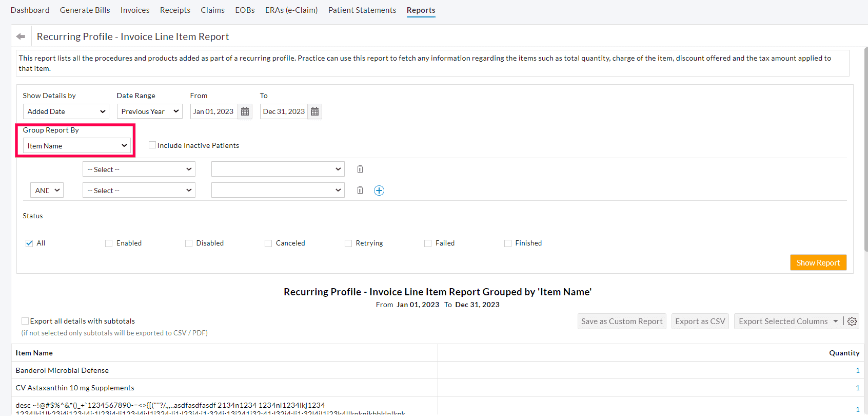This screenshot has height=416, width=868.
Task: Click Export as CSV button
Action: pos(700,322)
